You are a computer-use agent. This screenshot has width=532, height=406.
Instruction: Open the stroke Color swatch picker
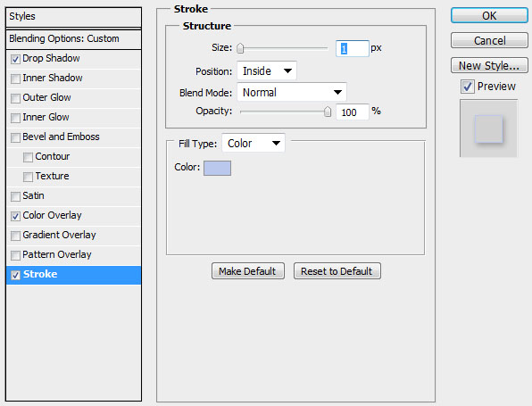(217, 169)
